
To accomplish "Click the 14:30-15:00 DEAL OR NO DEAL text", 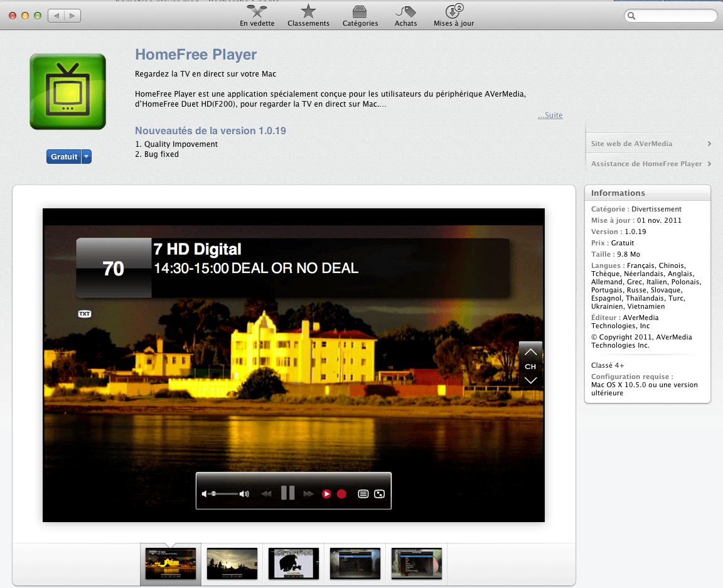I will coord(256,269).
